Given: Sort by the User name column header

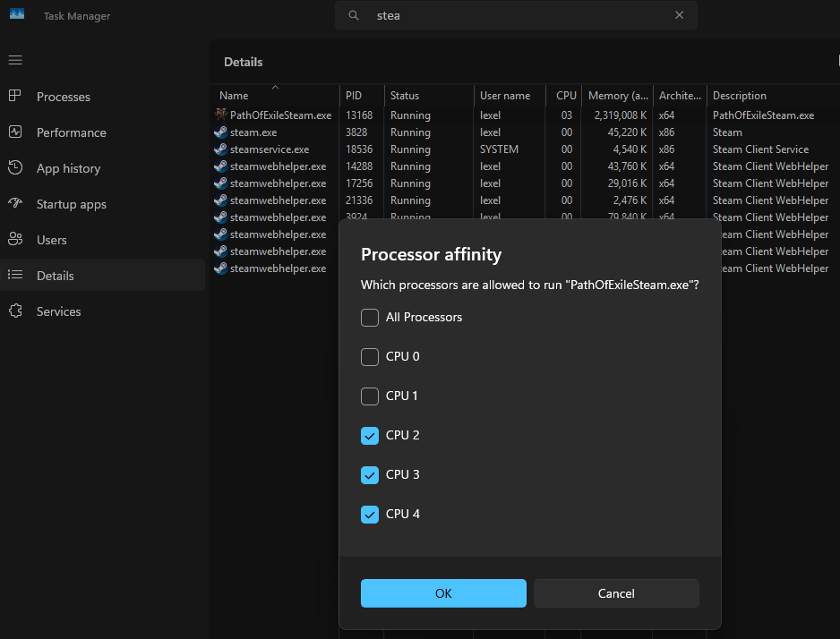Looking at the screenshot, I should (510, 95).
